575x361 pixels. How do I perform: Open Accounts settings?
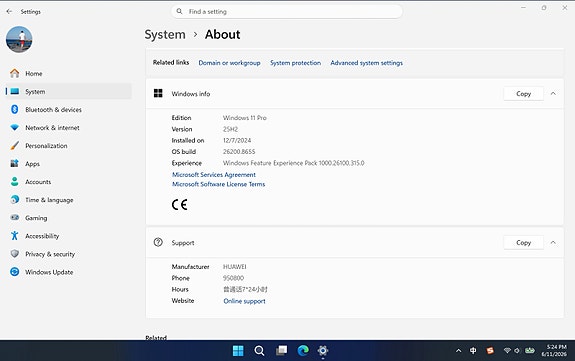click(x=69, y=182)
